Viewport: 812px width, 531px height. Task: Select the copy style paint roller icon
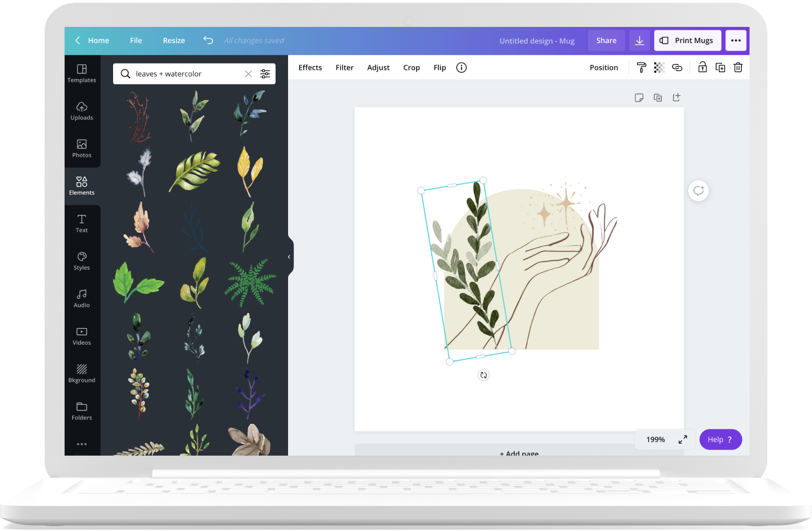(x=641, y=67)
